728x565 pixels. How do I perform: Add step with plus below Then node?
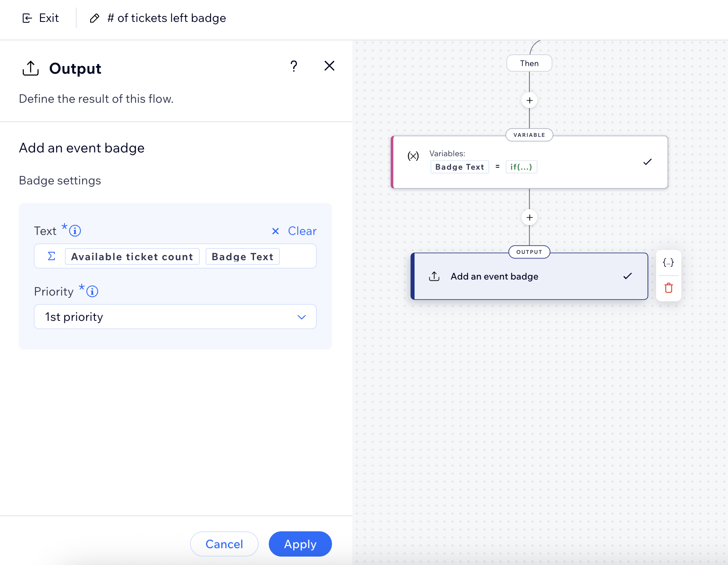click(530, 101)
